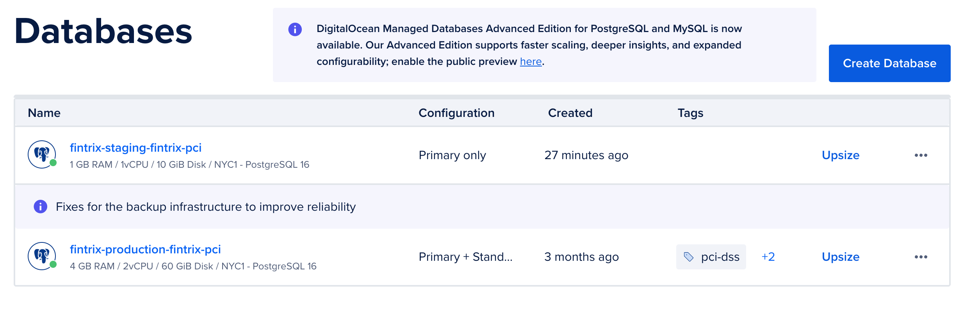The image size is (980, 312).
Task: Click the info icon beside the backup infrastructure notice
Action: (x=41, y=206)
